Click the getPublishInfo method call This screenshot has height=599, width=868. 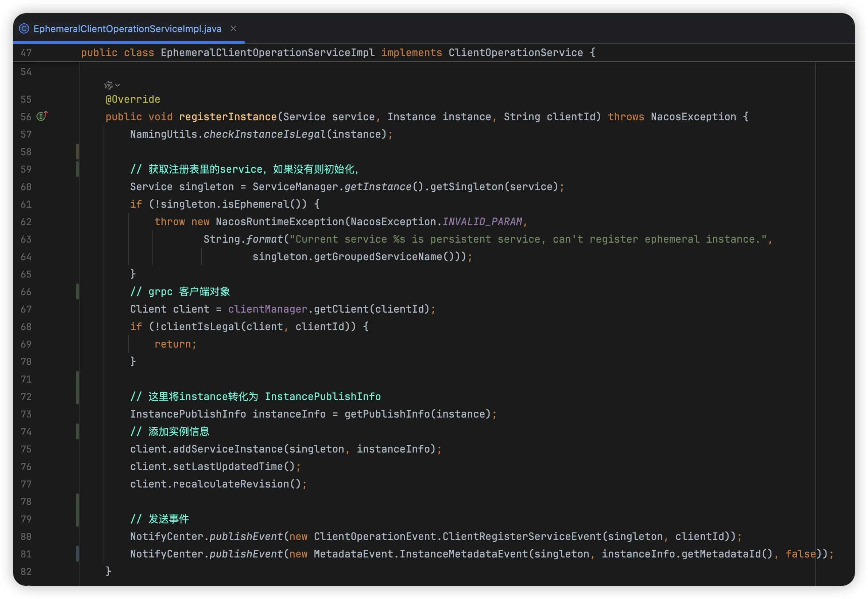(x=387, y=414)
